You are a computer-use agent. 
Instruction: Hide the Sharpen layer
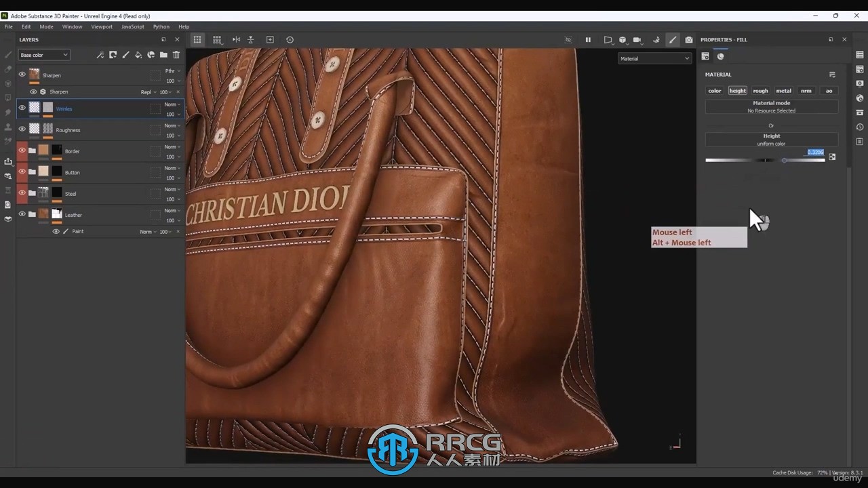[x=22, y=75]
